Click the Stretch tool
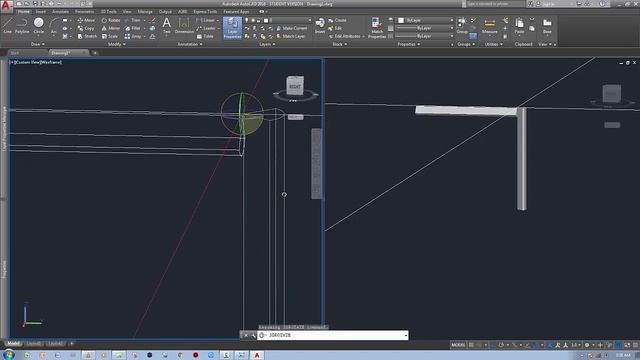 point(87,36)
